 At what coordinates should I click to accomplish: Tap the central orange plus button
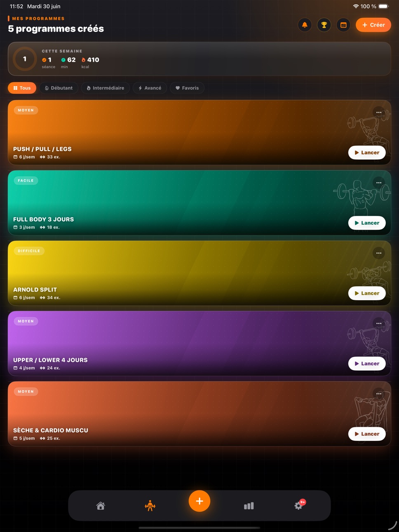pos(199,501)
